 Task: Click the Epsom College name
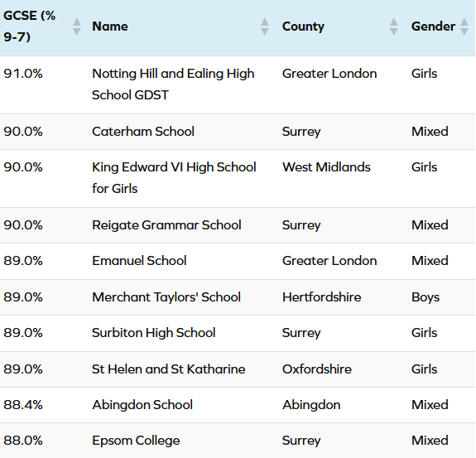136,441
